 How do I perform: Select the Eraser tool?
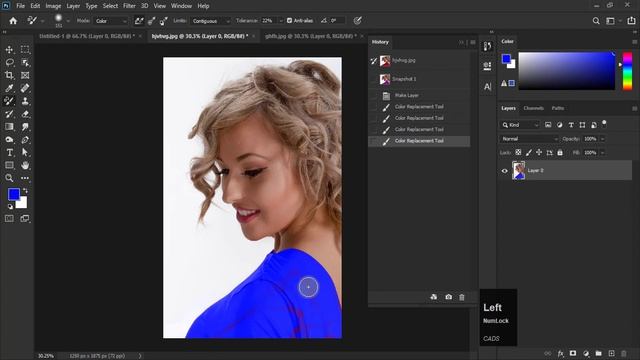point(25,114)
